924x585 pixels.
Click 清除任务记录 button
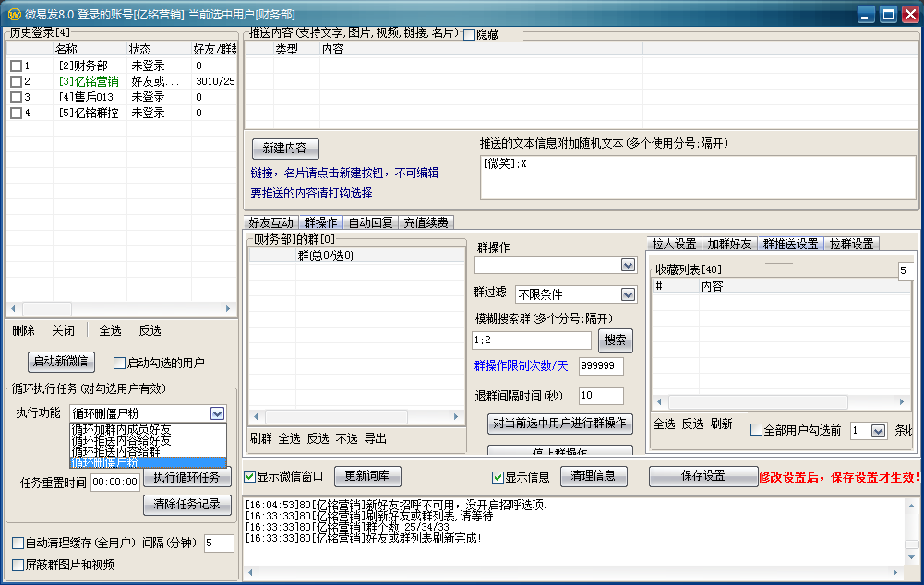[186, 505]
